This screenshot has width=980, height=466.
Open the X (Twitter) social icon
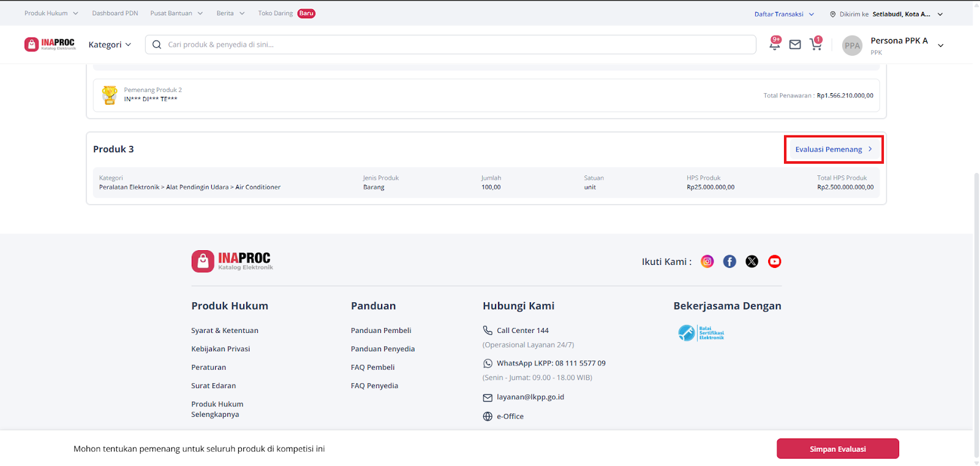pos(752,262)
